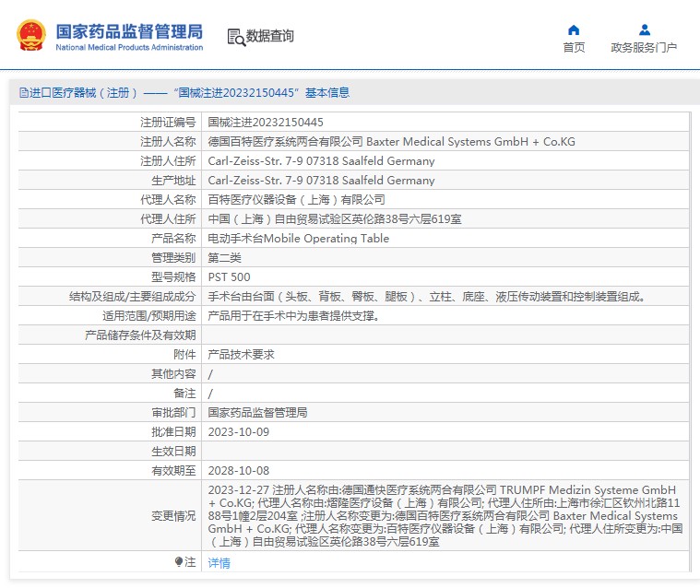
Task: Click the national emblem logo
Action: (30, 36)
